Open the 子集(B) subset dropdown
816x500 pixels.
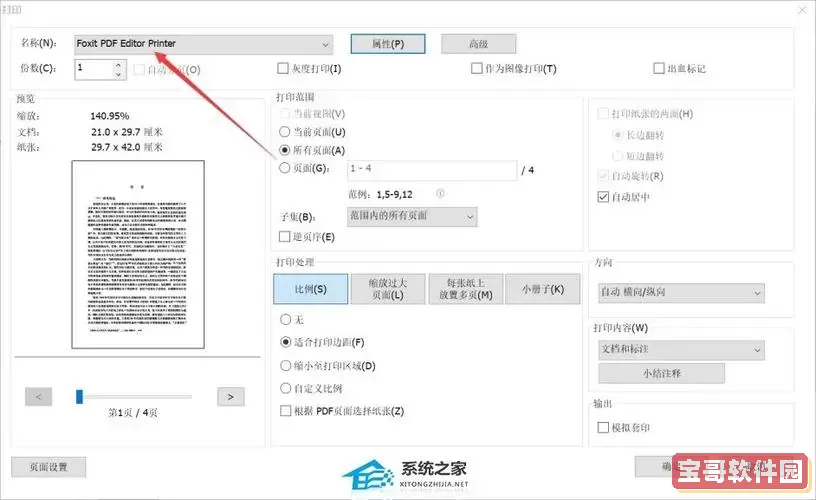pos(412,216)
